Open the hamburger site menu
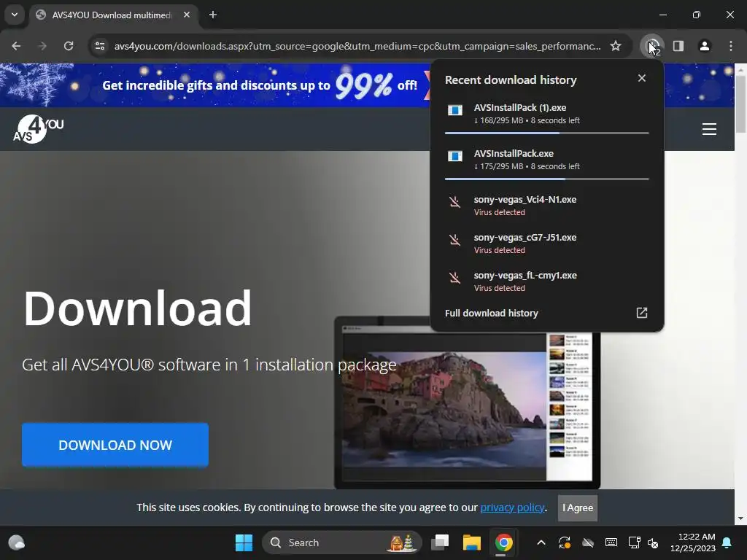Image resolution: width=747 pixels, height=560 pixels. 709,129
